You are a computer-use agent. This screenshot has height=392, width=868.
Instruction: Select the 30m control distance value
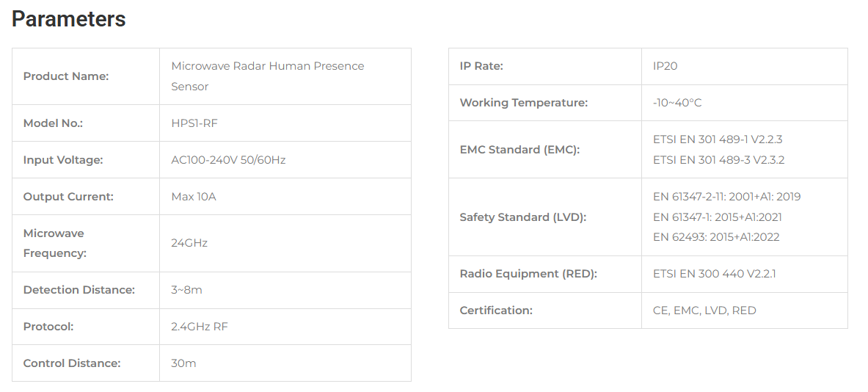coord(183,363)
